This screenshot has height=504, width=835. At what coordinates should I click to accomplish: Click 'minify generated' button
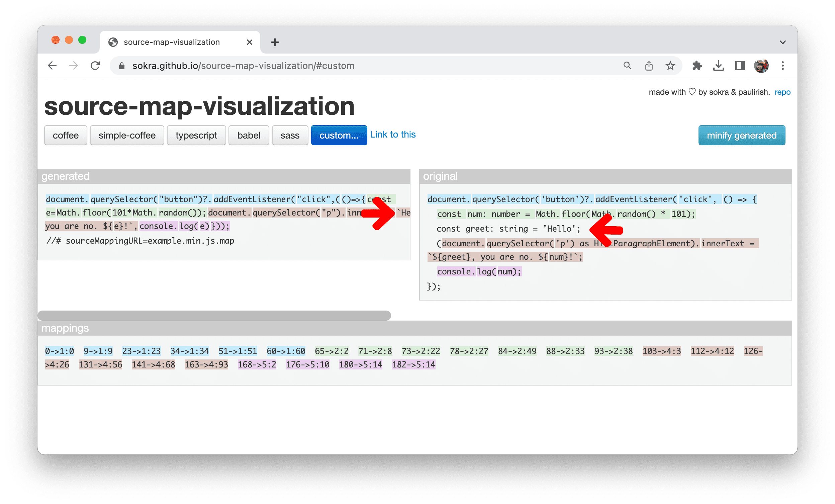coord(742,136)
